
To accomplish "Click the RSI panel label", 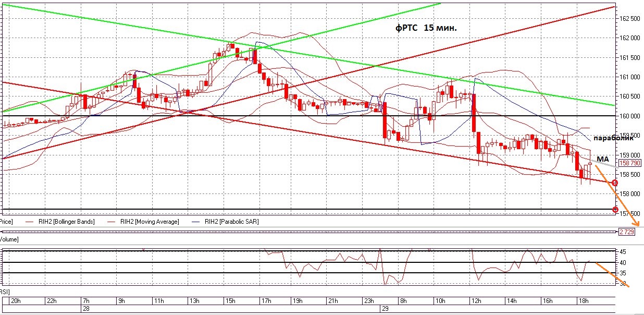I will [x=5, y=292].
